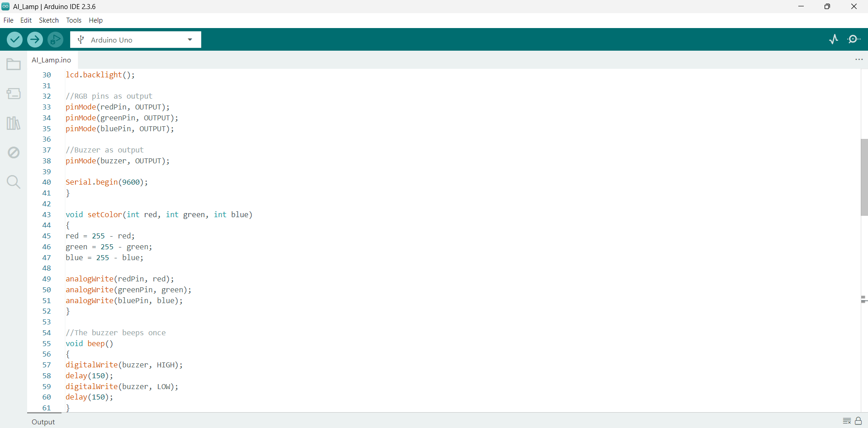Upload the sketch with the arrow button
Viewport: 868px width, 428px height.
[35, 40]
